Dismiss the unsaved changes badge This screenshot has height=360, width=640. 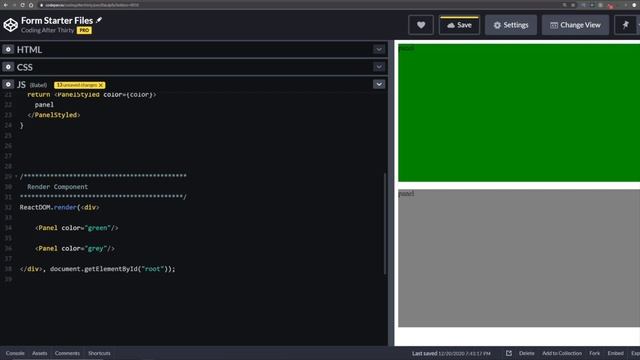click(101, 85)
